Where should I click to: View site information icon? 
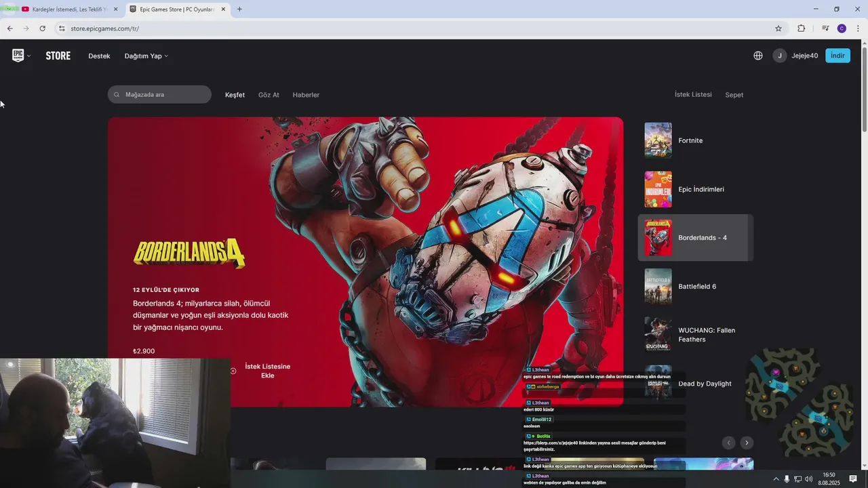[61, 28]
